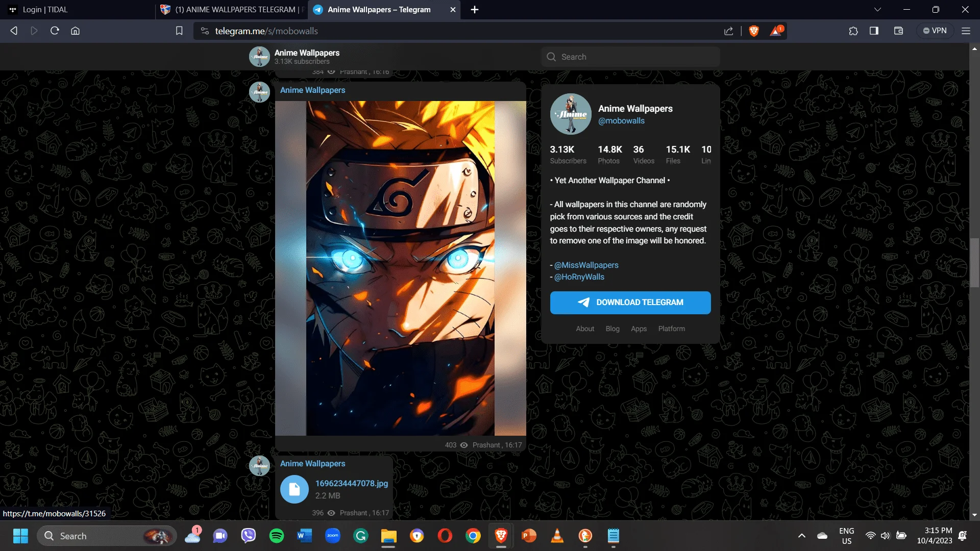Viewport: 980px width, 551px height.
Task: Expand the tab search dropdown arrow
Action: point(877,9)
